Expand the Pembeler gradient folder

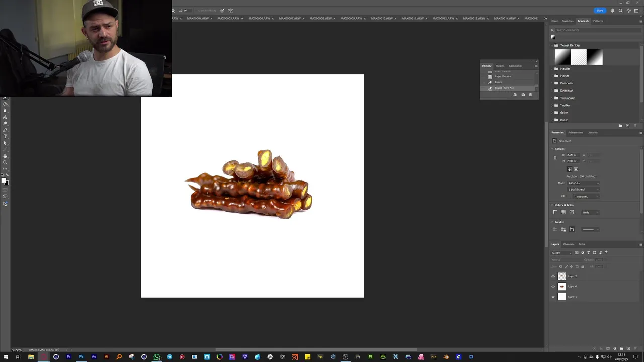pos(552,83)
